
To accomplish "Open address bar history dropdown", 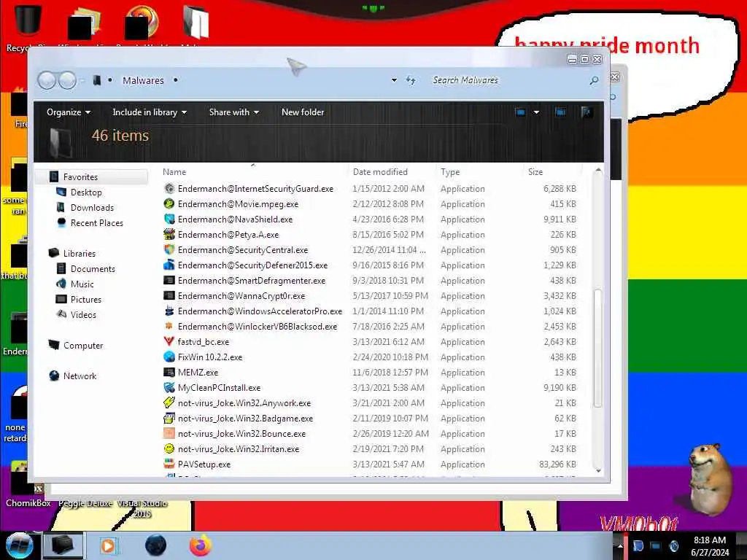I will [x=394, y=80].
